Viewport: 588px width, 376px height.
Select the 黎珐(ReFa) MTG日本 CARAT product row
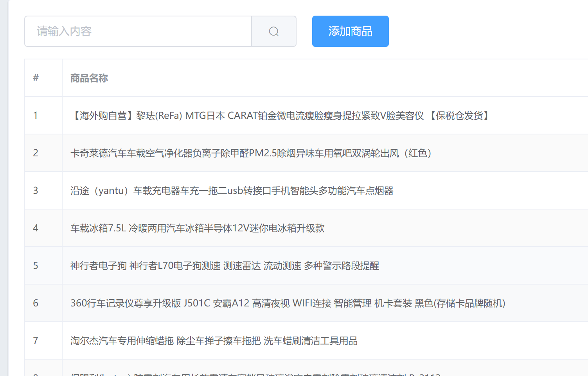point(306,115)
